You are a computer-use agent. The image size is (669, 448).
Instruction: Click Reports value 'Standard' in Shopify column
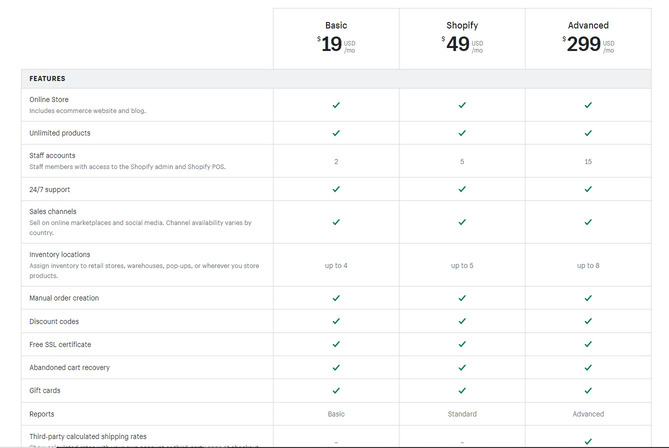[x=462, y=414]
